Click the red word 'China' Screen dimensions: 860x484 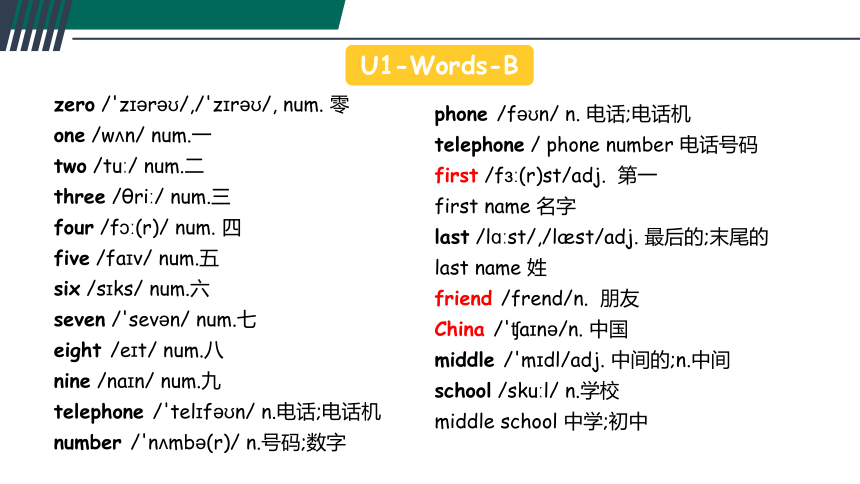[459, 329]
